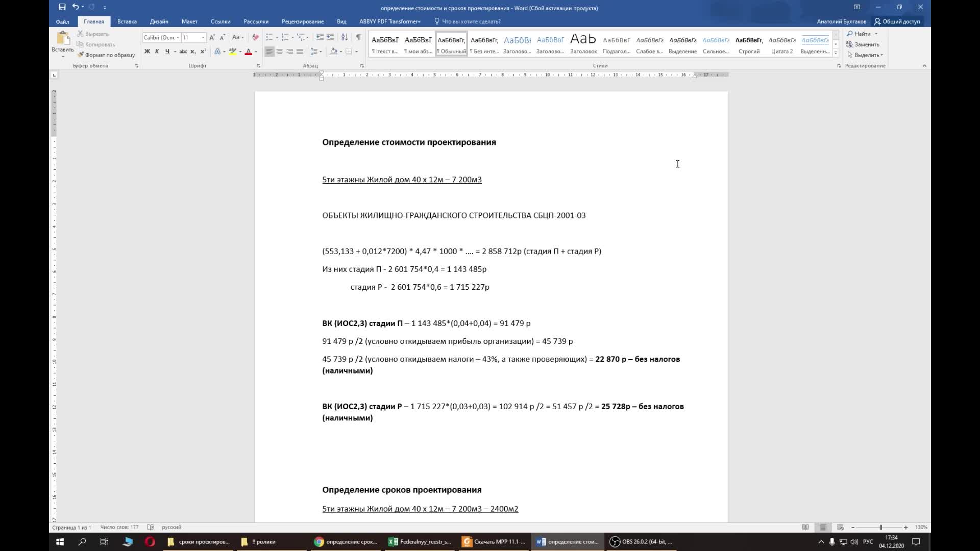Click the clear formatting eraser icon
Image resolution: width=980 pixels, height=551 pixels.
point(255,37)
